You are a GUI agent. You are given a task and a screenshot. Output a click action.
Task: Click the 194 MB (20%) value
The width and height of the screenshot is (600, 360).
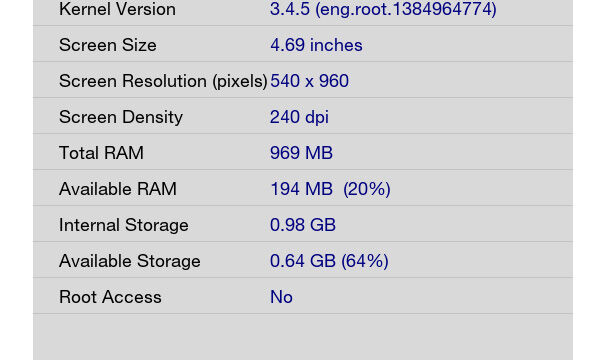click(330, 189)
